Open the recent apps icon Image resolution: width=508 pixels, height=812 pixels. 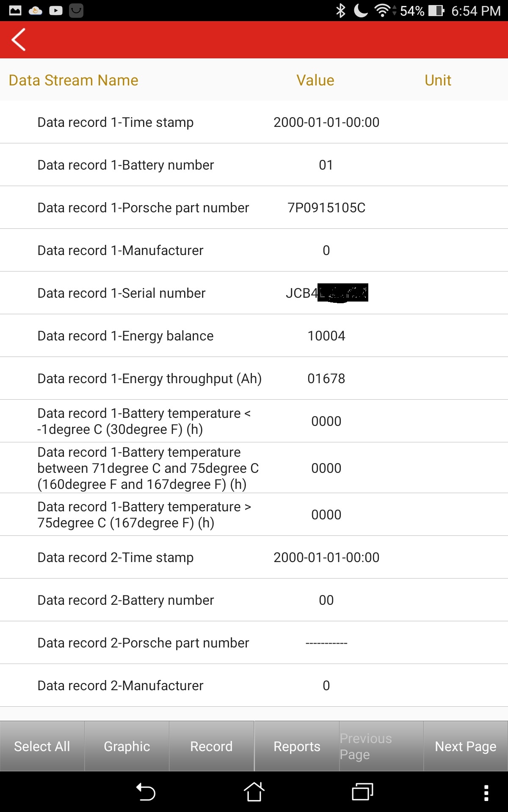pos(362,792)
